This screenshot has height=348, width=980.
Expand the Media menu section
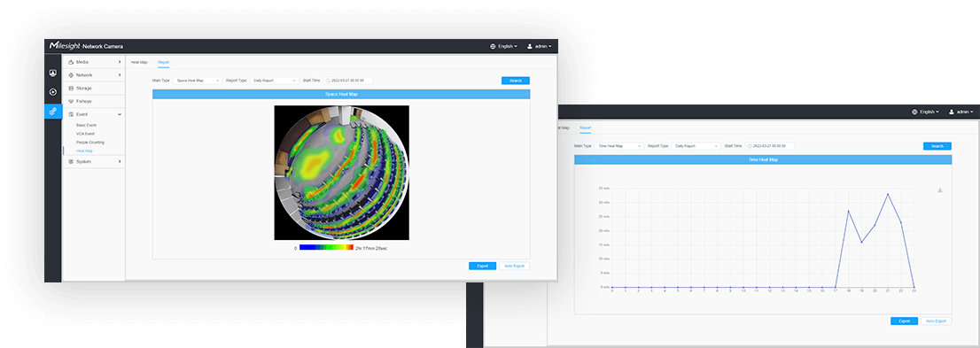point(94,62)
